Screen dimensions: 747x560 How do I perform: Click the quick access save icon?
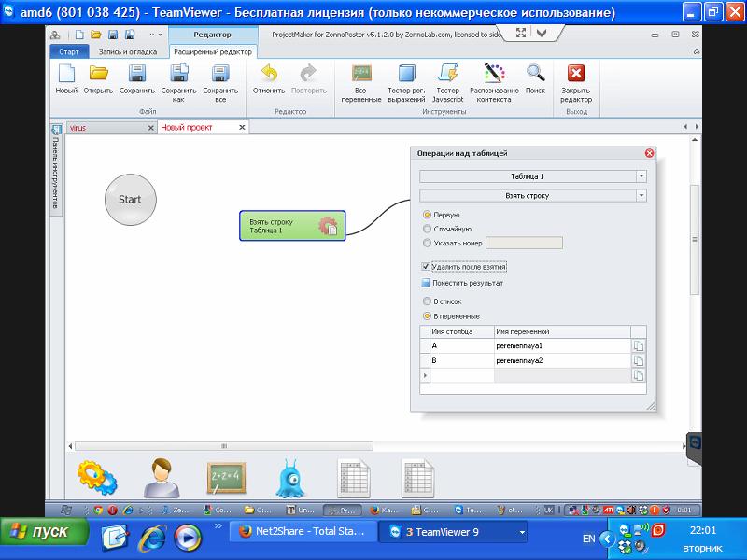tap(113, 35)
